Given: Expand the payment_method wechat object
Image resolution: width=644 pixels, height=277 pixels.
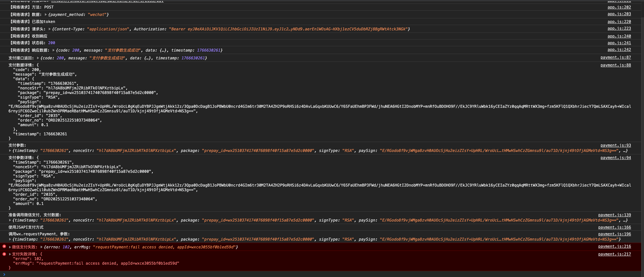Looking at the screenshot, I should click(x=46, y=14).
